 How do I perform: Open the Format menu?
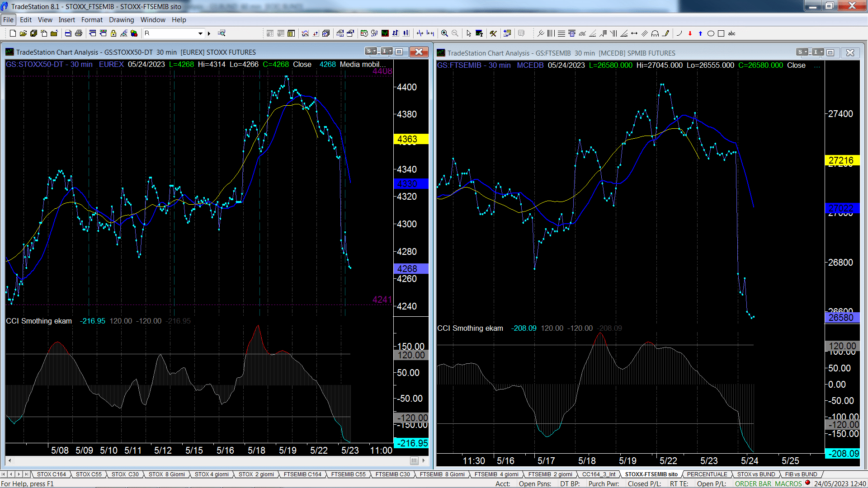[x=92, y=20]
